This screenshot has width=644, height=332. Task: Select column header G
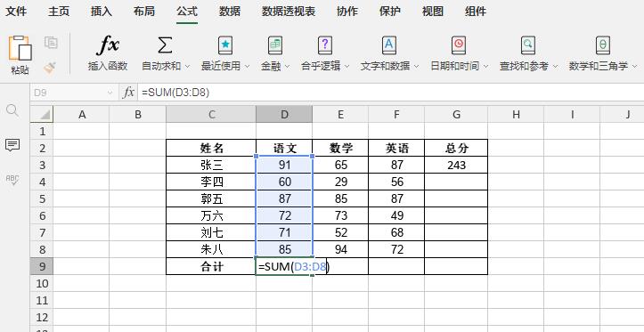click(x=456, y=115)
